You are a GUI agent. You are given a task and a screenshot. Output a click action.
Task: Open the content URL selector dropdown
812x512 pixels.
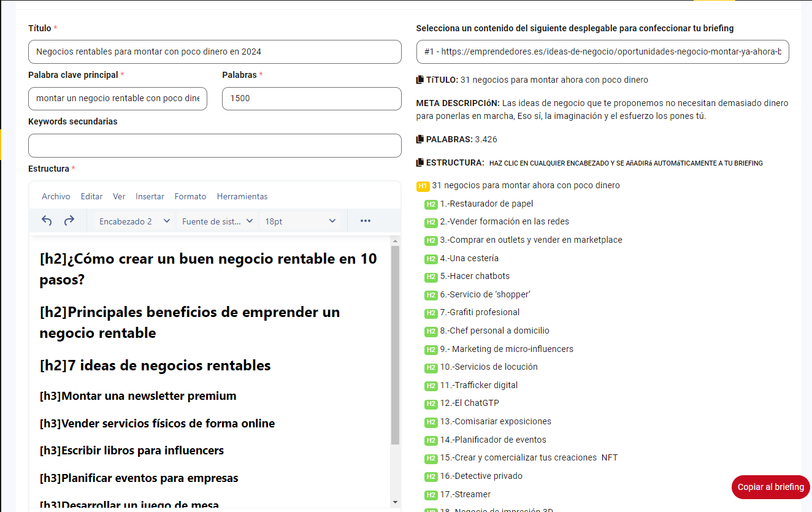pos(602,52)
